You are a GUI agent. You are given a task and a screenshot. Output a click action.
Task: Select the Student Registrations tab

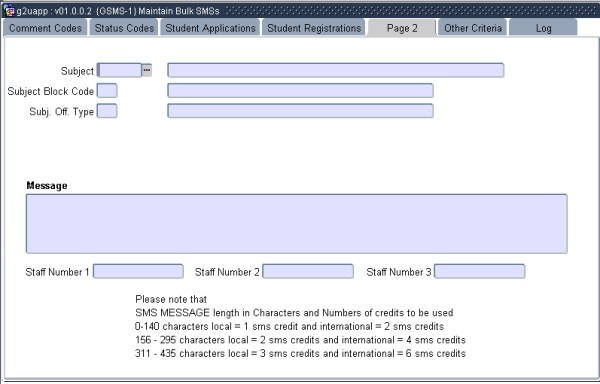click(x=314, y=28)
